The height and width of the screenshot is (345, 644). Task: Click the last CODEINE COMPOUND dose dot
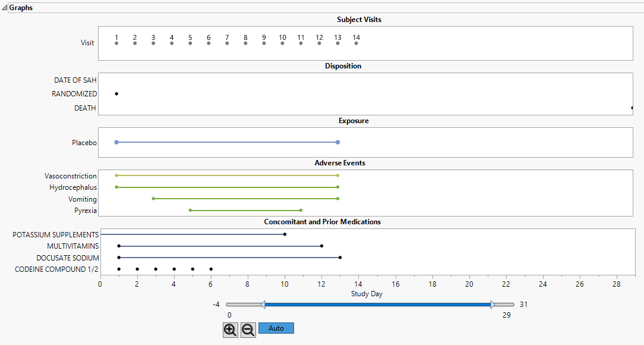tap(211, 269)
